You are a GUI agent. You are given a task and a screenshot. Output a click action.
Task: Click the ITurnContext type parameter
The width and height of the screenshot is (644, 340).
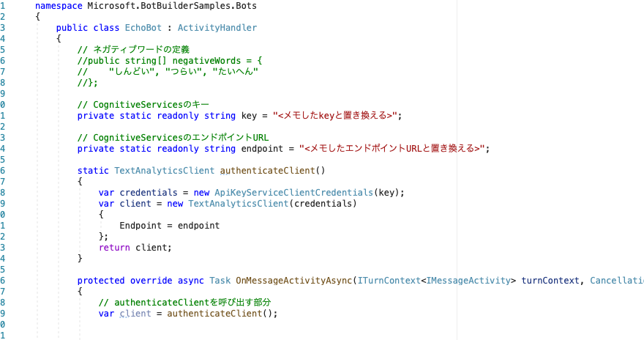click(x=389, y=281)
